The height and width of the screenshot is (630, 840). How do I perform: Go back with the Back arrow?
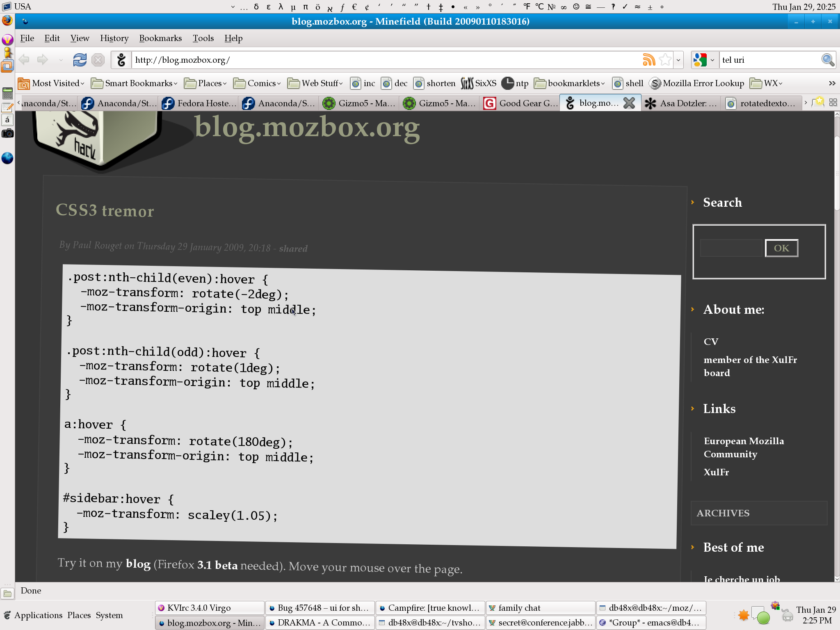24,60
